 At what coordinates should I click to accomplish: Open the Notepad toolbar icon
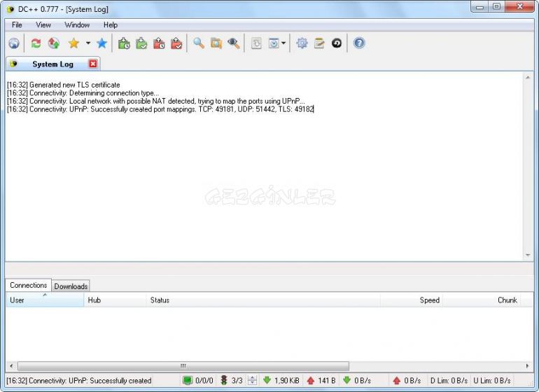click(319, 43)
